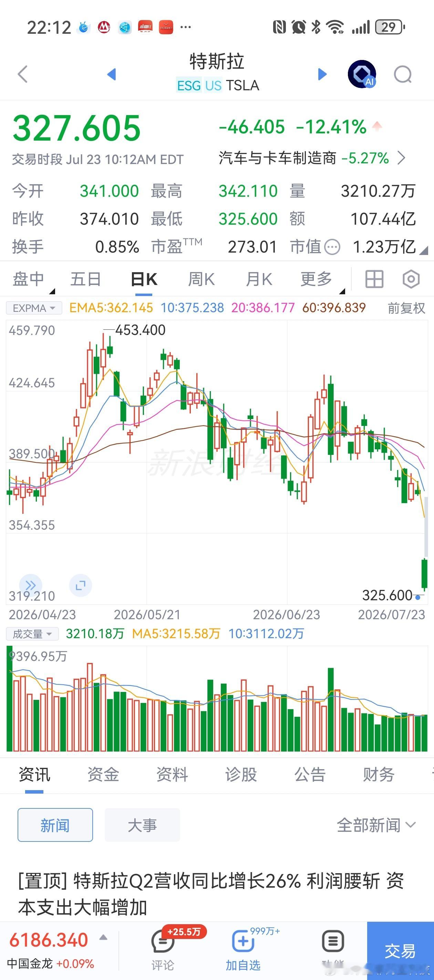Viewport: 434px width, 980px height.
Task: Click the double-arrow chart scroll icon
Action: point(30,585)
